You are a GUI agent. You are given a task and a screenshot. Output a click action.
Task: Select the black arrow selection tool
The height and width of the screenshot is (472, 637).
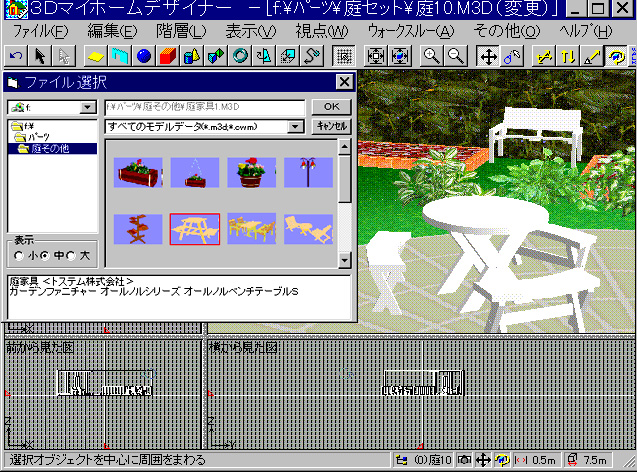click(x=40, y=56)
